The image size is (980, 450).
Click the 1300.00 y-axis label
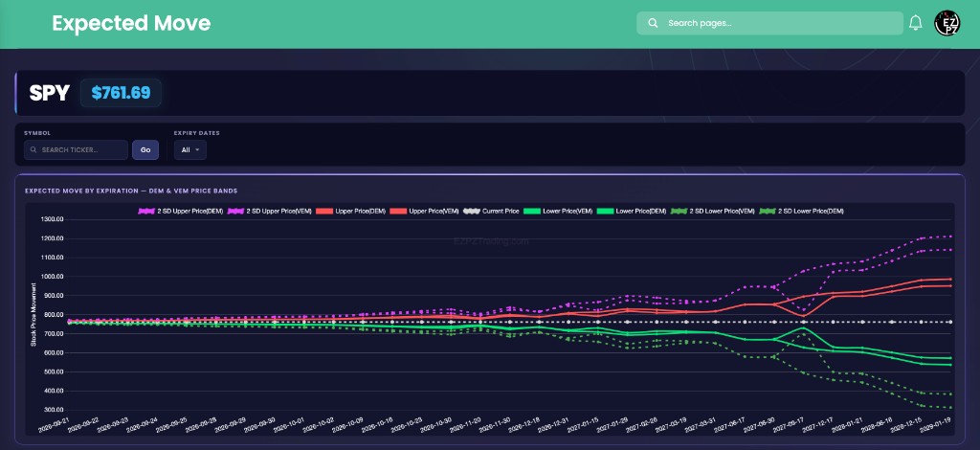(x=52, y=219)
